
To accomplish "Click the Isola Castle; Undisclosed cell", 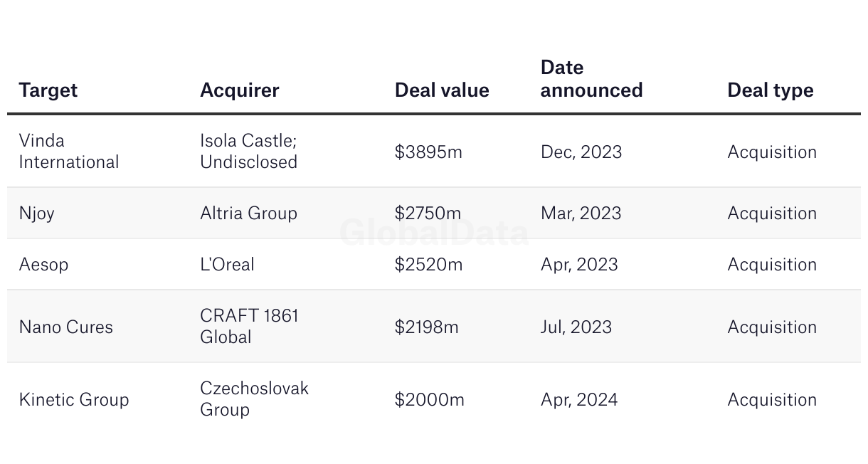I will [248, 152].
